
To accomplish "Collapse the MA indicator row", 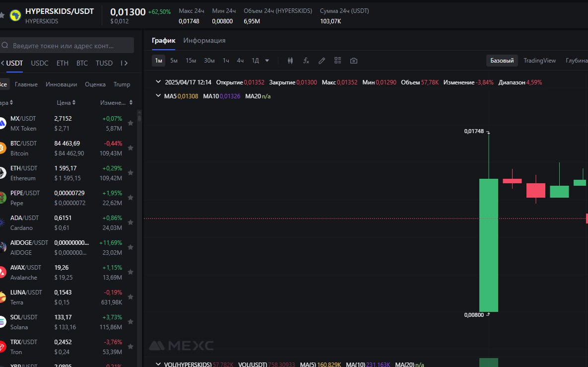I will point(158,96).
